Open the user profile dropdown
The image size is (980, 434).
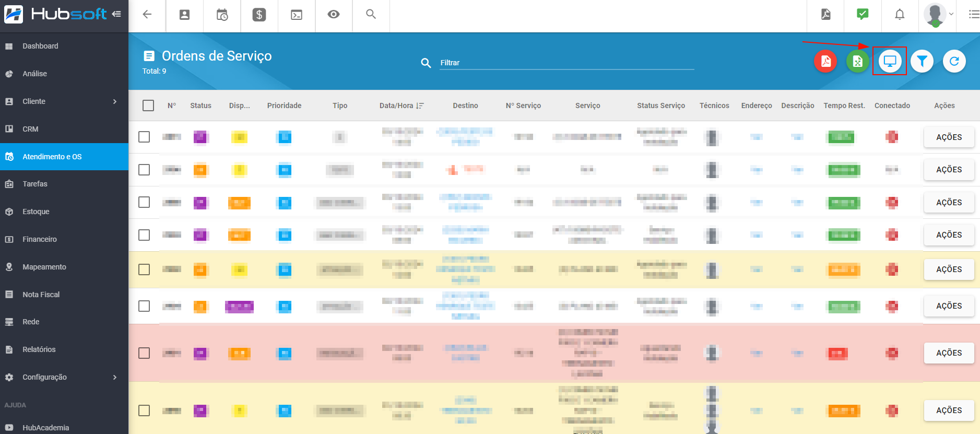(x=939, y=15)
